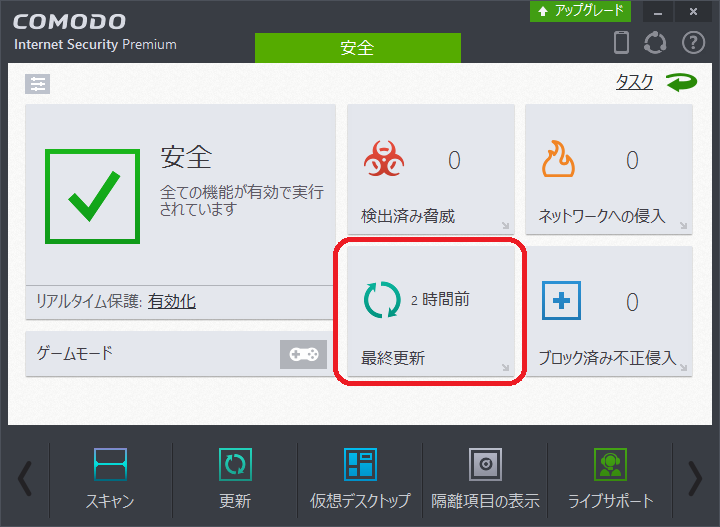The height and width of the screenshot is (527, 720).
Task: Click the タスク link
Action: (634, 82)
